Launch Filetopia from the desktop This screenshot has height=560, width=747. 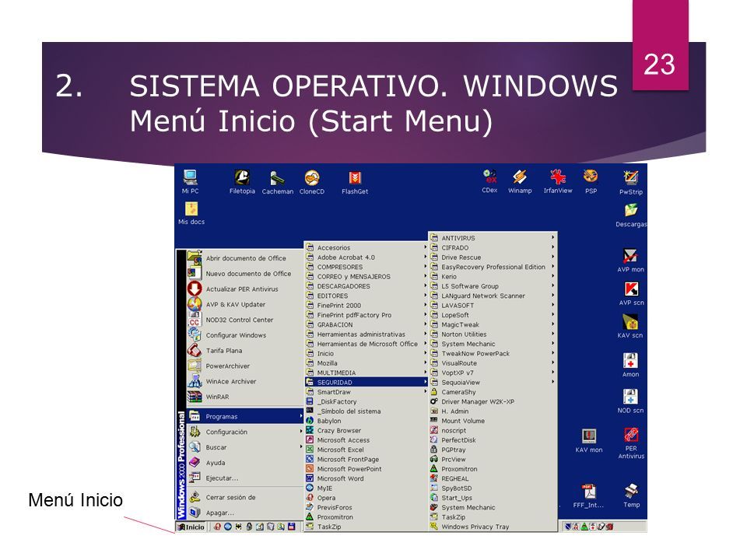(242, 182)
